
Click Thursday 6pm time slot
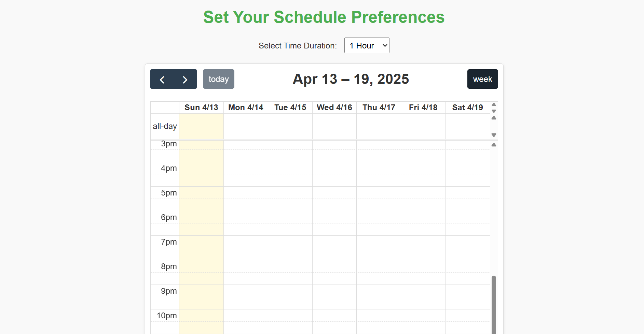[379, 217]
